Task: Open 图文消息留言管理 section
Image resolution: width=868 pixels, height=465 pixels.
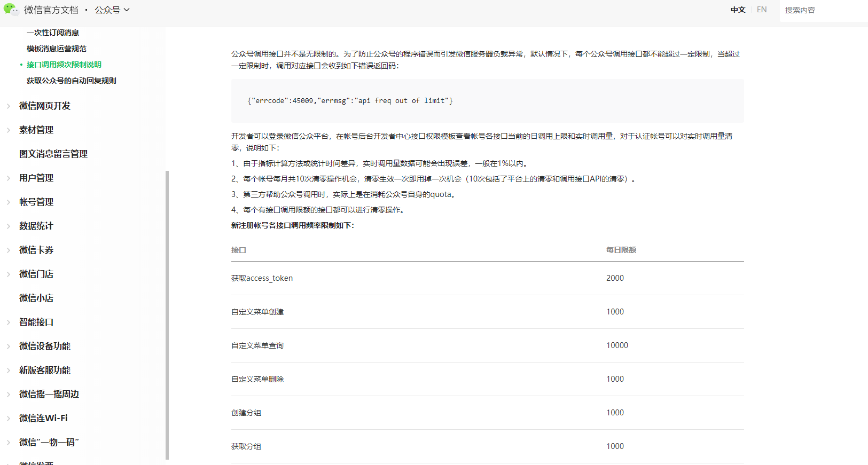Action: coord(53,154)
